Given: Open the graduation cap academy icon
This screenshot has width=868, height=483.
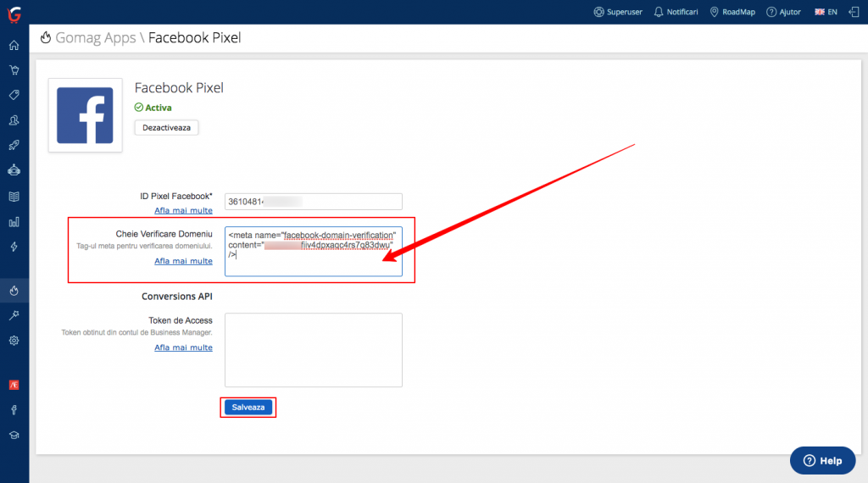Looking at the screenshot, I should (x=14, y=436).
